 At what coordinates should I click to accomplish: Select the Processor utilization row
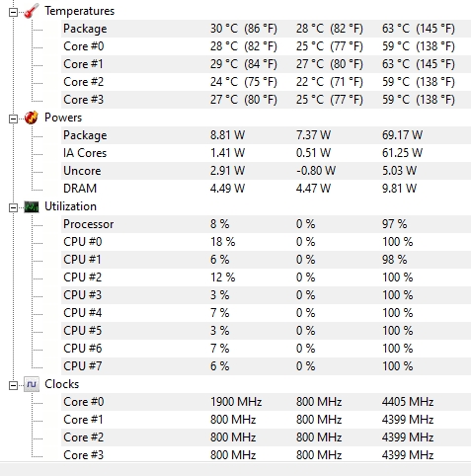[x=266, y=224]
